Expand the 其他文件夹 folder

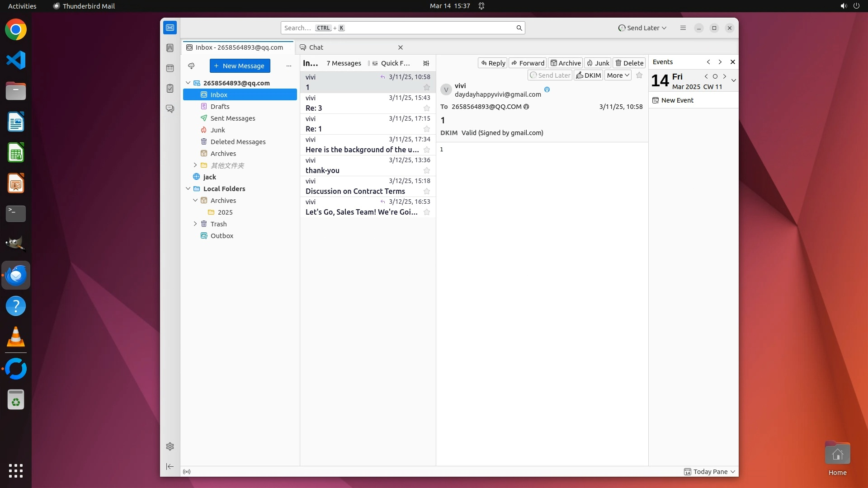(195, 165)
